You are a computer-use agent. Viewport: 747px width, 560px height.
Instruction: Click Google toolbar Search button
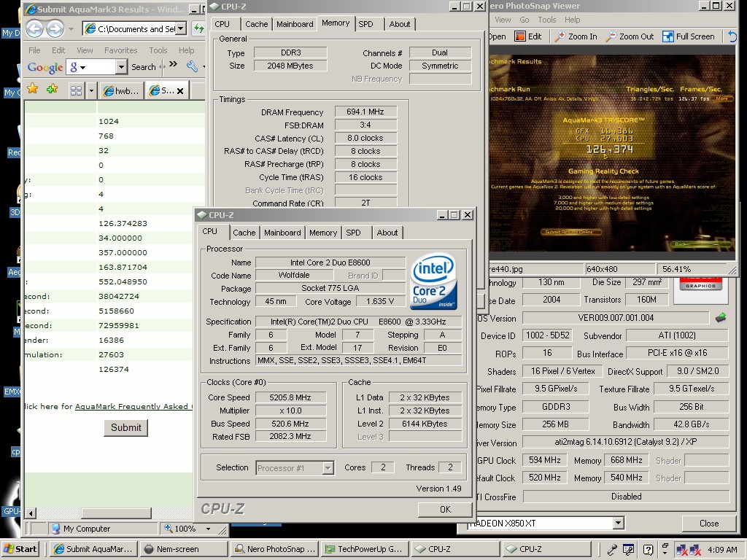(144, 67)
